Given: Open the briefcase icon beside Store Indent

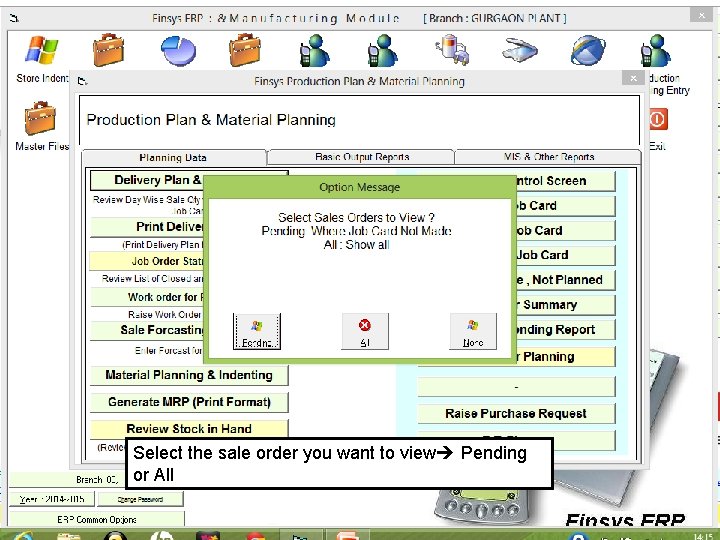Looking at the screenshot, I should coord(108,50).
